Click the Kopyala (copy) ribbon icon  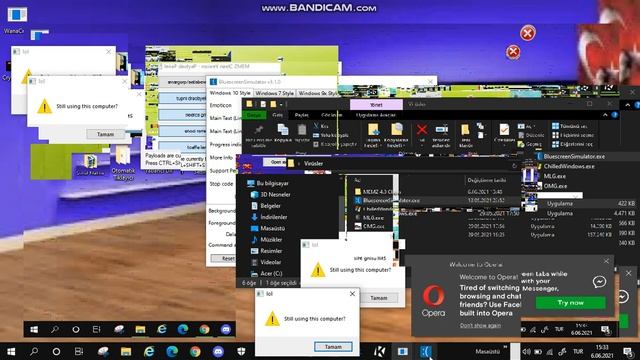(282, 133)
